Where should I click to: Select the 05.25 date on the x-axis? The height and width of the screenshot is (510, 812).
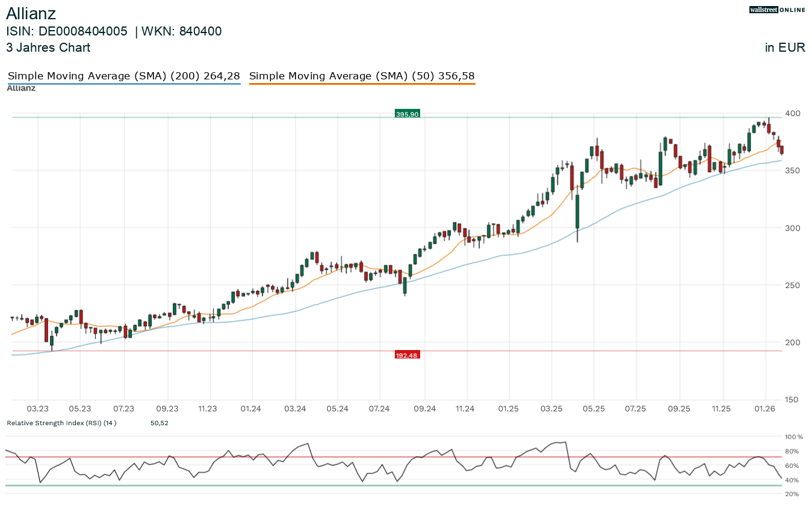pyautogui.click(x=594, y=409)
